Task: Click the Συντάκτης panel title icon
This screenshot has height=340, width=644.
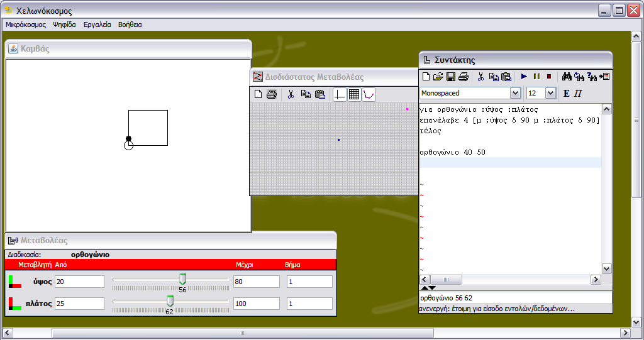Action: pyautogui.click(x=427, y=60)
